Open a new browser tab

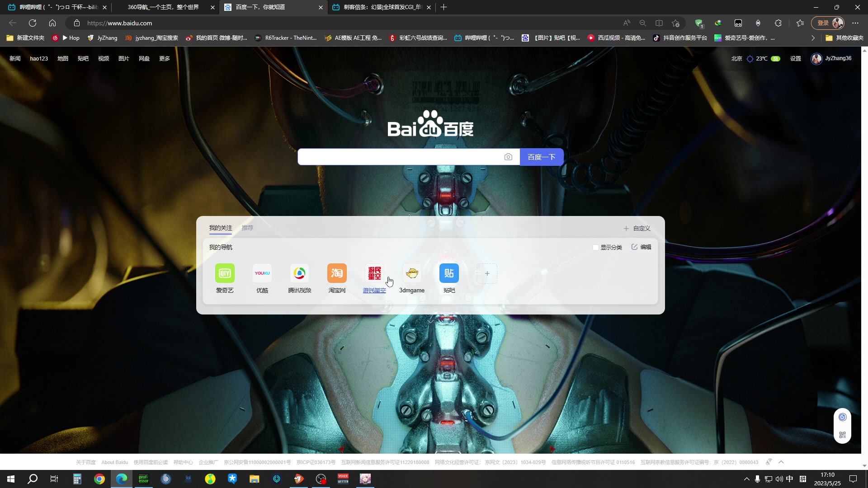pyautogui.click(x=444, y=7)
